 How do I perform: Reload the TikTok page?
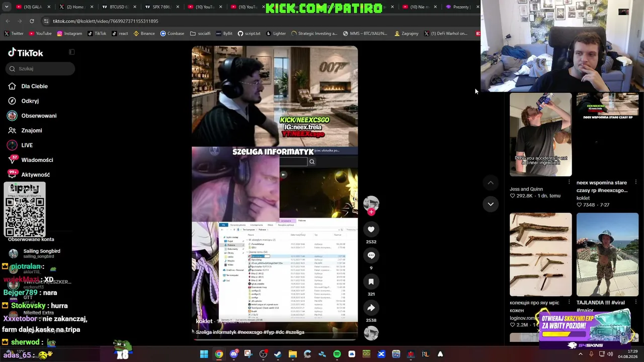click(32, 21)
